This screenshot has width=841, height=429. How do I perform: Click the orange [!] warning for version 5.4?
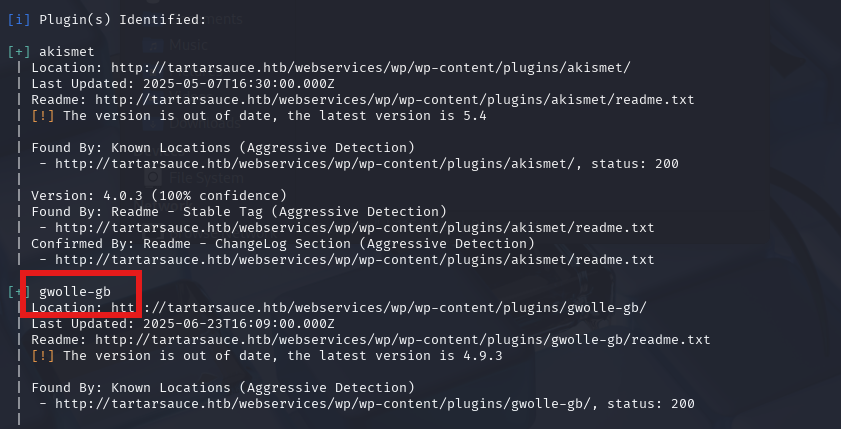(43, 116)
